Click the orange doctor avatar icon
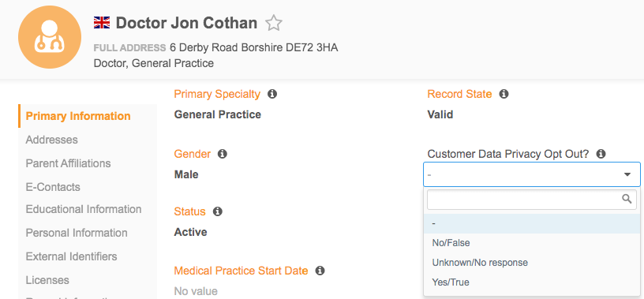The width and height of the screenshot is (644, 299). (x=50, y=37)
